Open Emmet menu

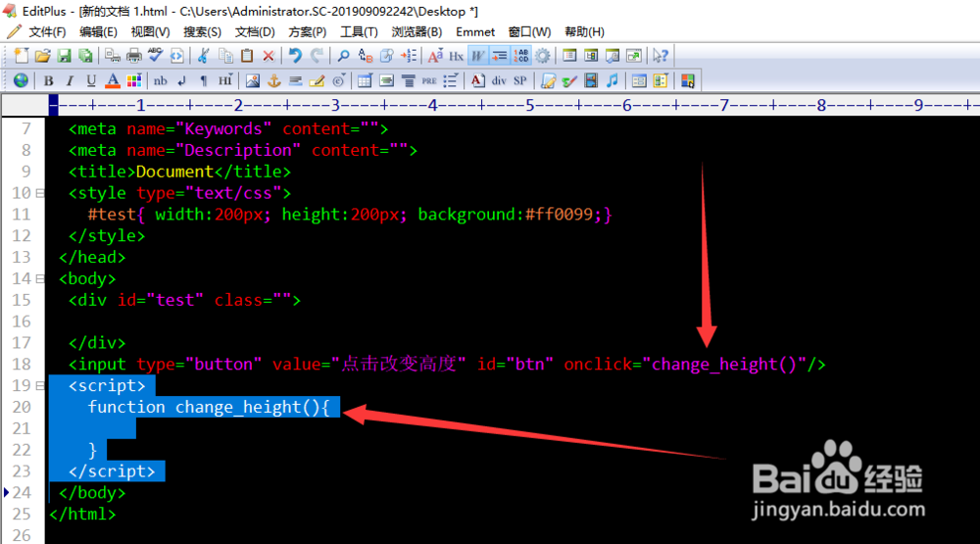475,32
